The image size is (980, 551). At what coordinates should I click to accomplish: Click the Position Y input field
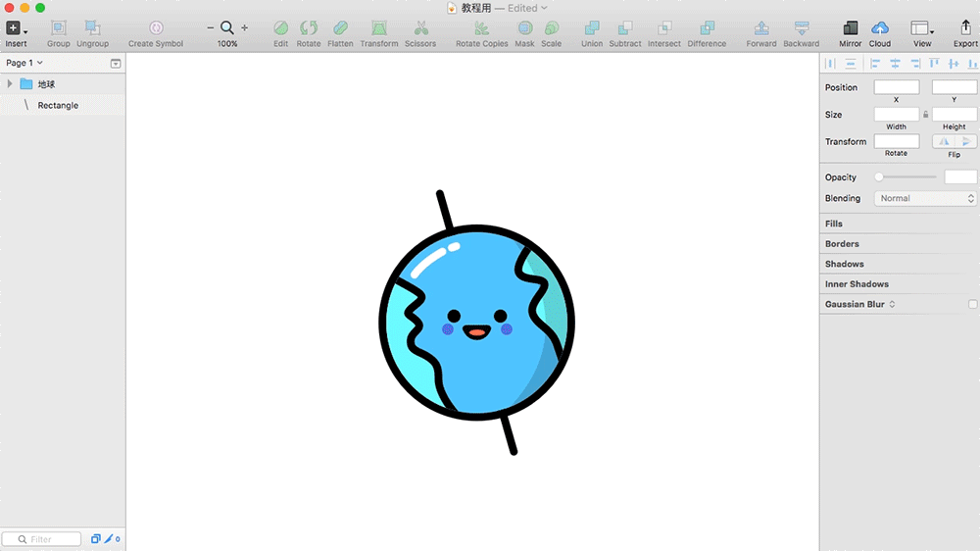955,87
